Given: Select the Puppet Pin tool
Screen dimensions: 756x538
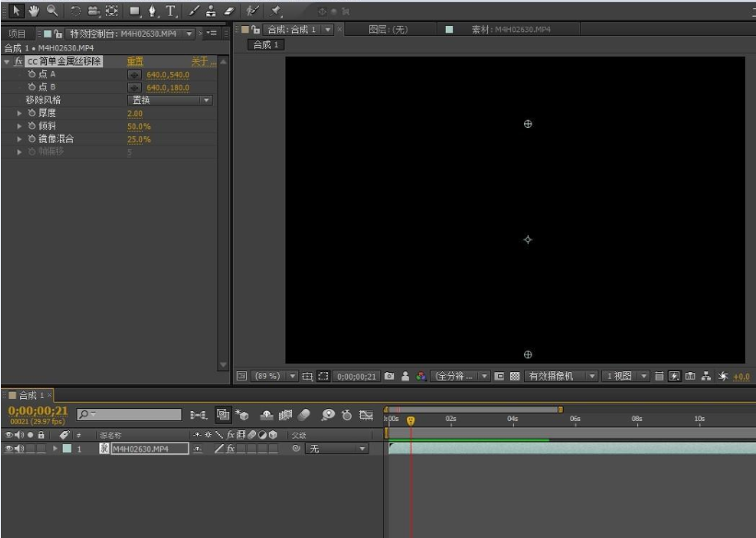Looking at the screenshot, I should pos(275,11).
